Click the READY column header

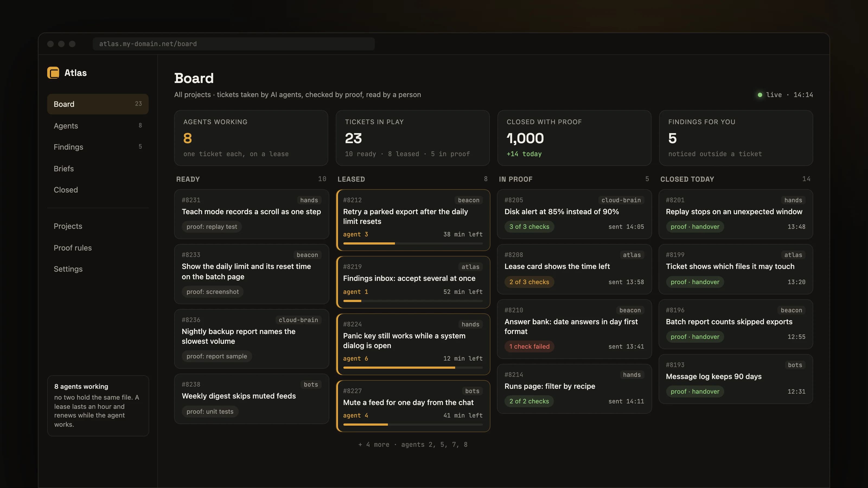pos(188,179)
